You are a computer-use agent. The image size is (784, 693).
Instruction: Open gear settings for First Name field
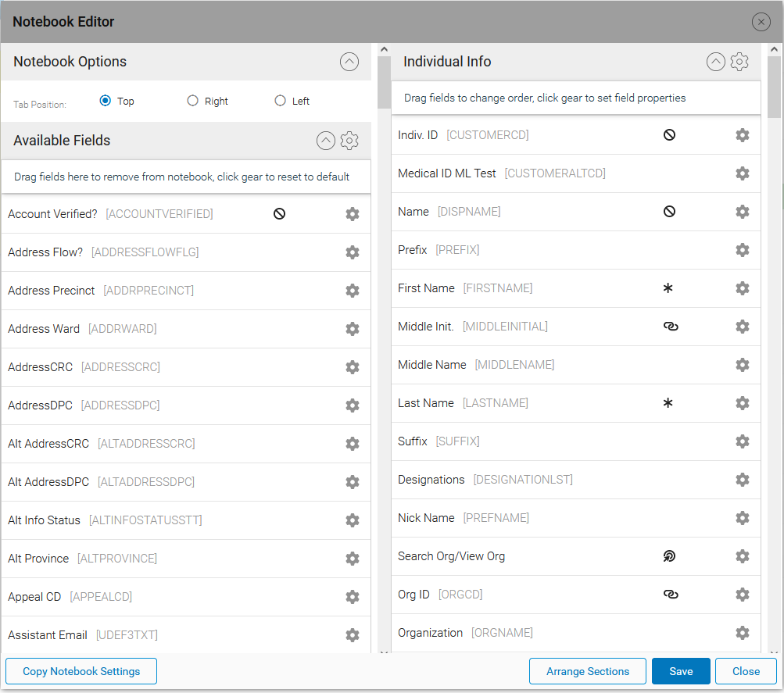[743, 288]
